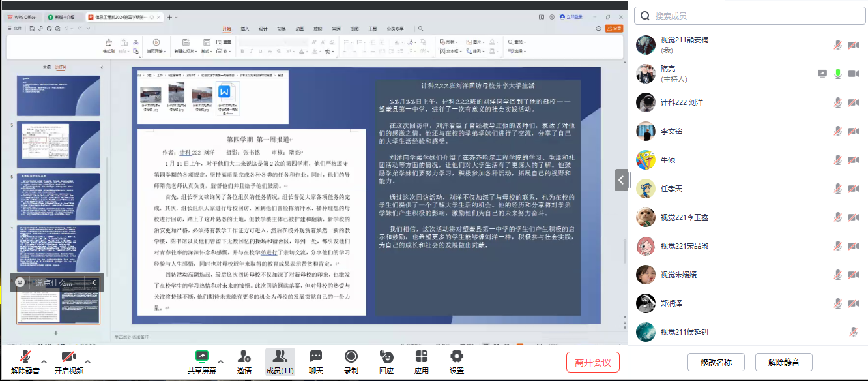Viewport: 868px width, 381px height.
Task: Collapse the members panel with side chevron
Action: [621, 180]
